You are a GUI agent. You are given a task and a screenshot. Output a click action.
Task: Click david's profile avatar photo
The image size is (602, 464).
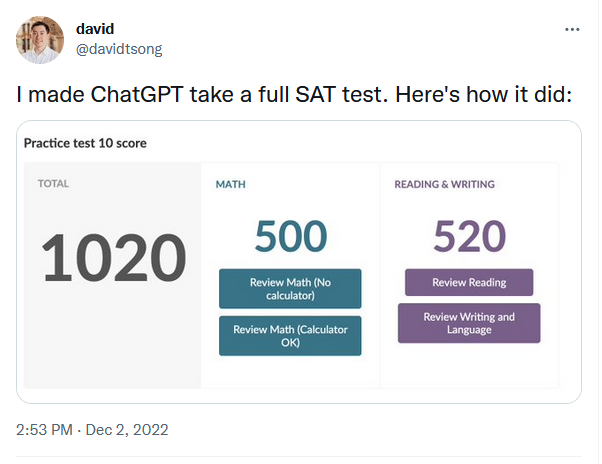point(40,40)
